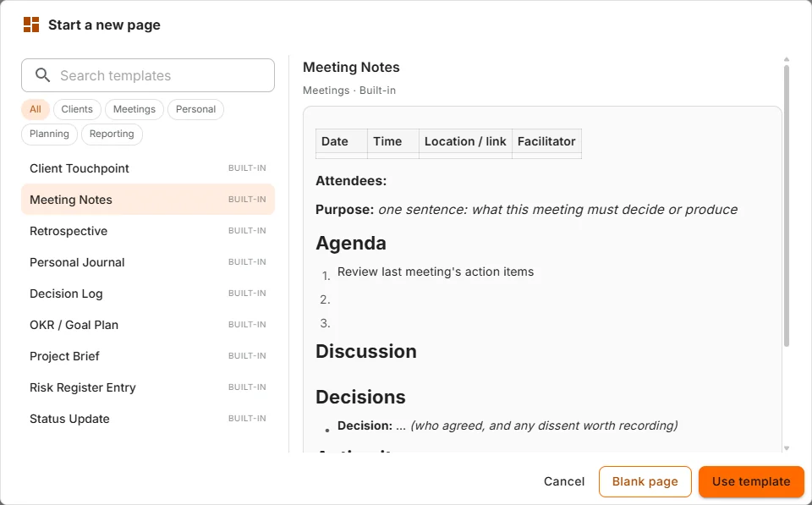Select the Risk Register Entry template
812x505 pixels.
pyautogui.click(x=148, y=387)
